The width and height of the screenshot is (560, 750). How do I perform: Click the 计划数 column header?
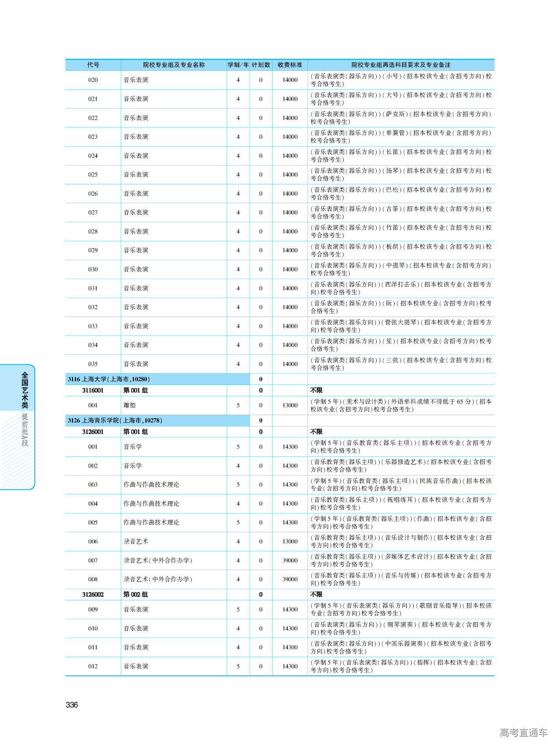point(261,65)
